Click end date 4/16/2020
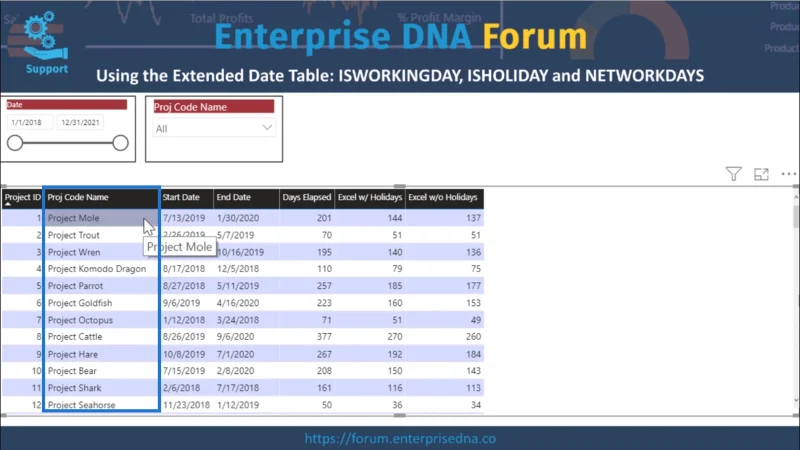This screenshot has height=450, width=800. click(238, 303)
